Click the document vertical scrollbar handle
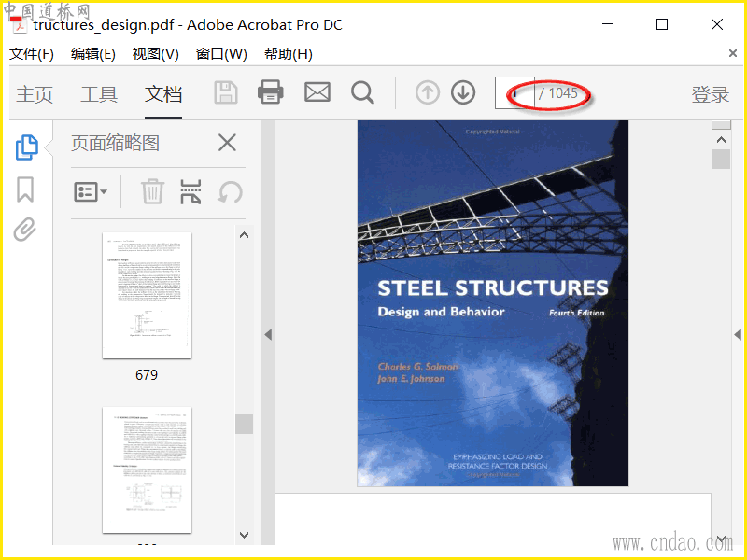This screenshot has height=560, width=747. [x=721, y=159]
